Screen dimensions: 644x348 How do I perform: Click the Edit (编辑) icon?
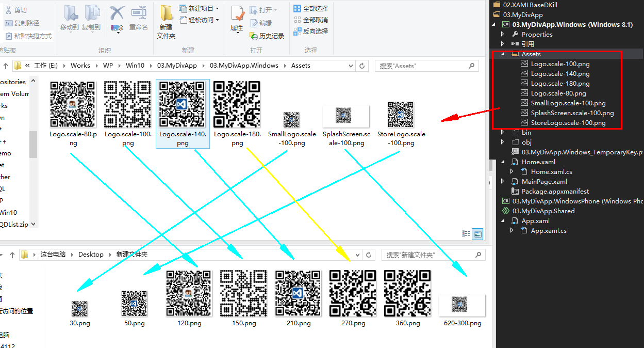click(x=254, y=23)
